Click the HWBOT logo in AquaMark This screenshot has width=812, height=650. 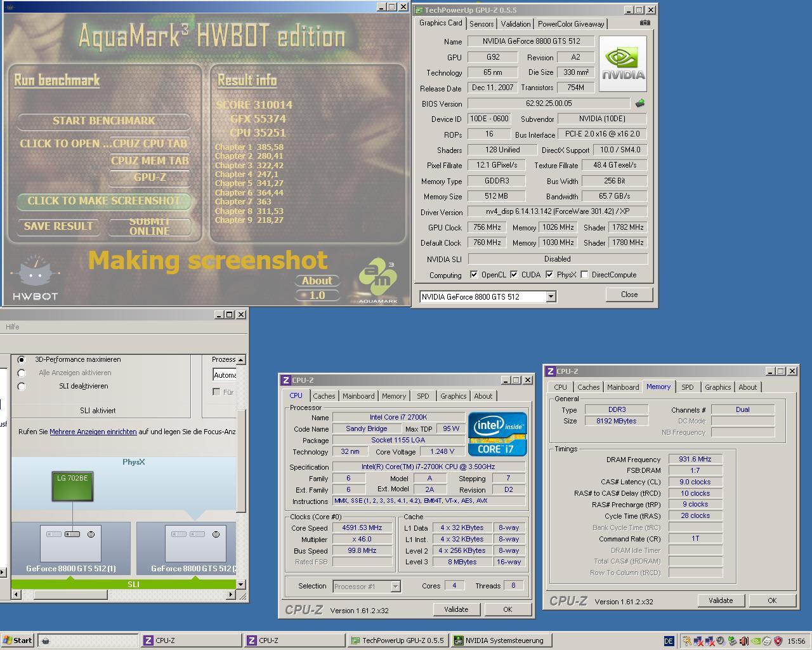tap(36, 278)
